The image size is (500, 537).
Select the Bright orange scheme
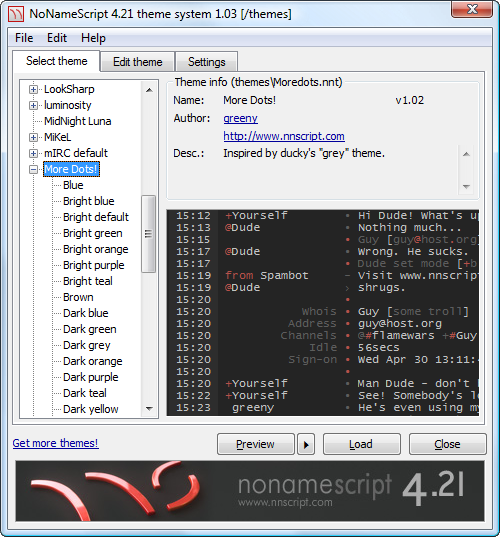pyautogui.click(x=96, y=249)
